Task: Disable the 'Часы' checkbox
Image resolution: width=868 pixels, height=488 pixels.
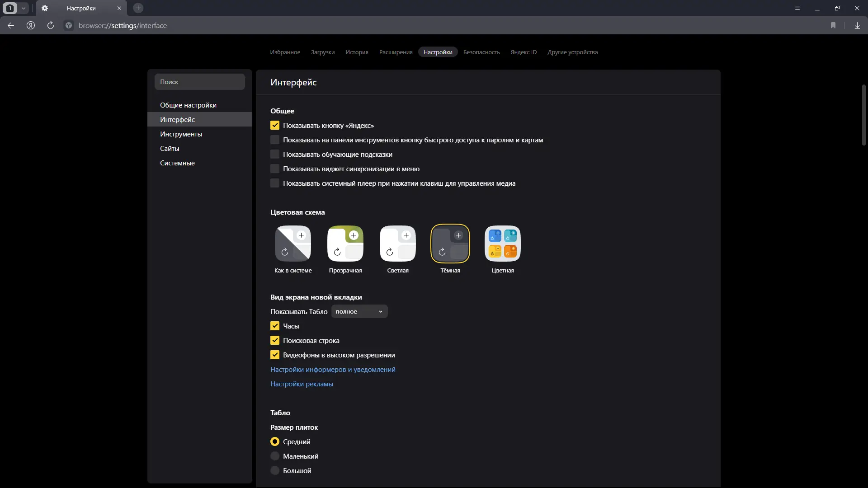Action: click(x=275, y=326)
